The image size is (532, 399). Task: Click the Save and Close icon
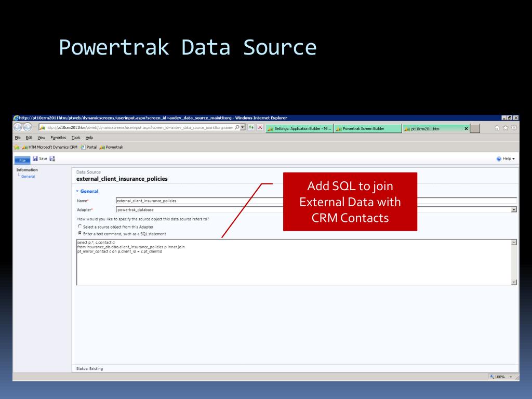coord(52,158)
